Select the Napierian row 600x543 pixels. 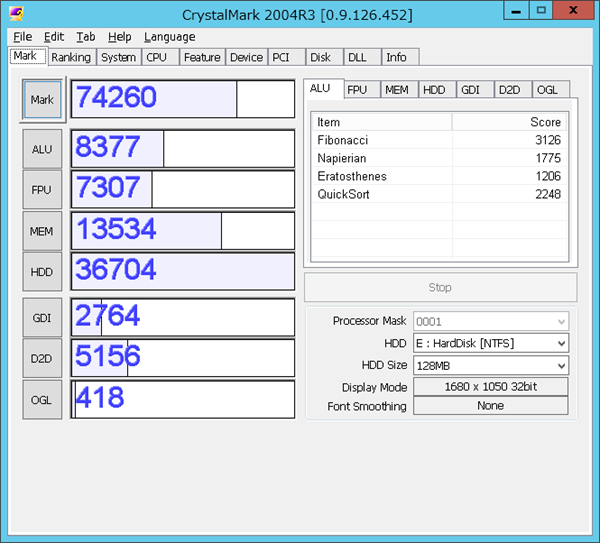(x=439, y=158)
